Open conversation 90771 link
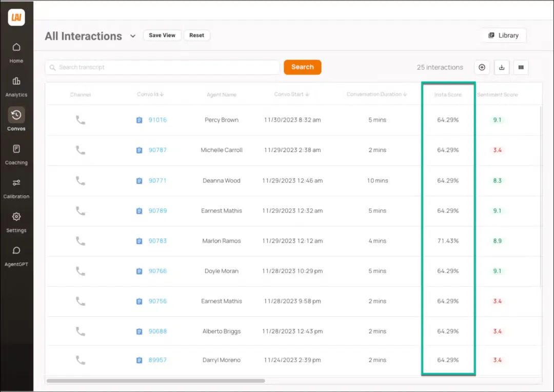 click(157, 181)
